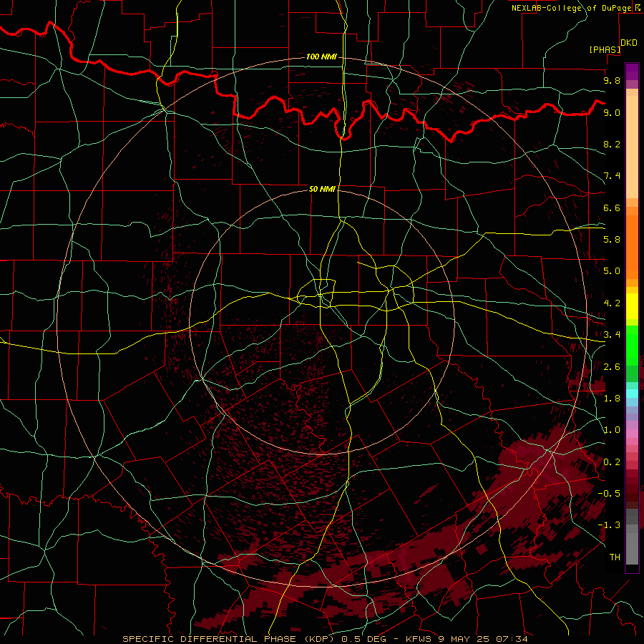Click the NEXLAB-College of DuPage label
The height and width of the screenshot is (644, 644).
[571, 8]
